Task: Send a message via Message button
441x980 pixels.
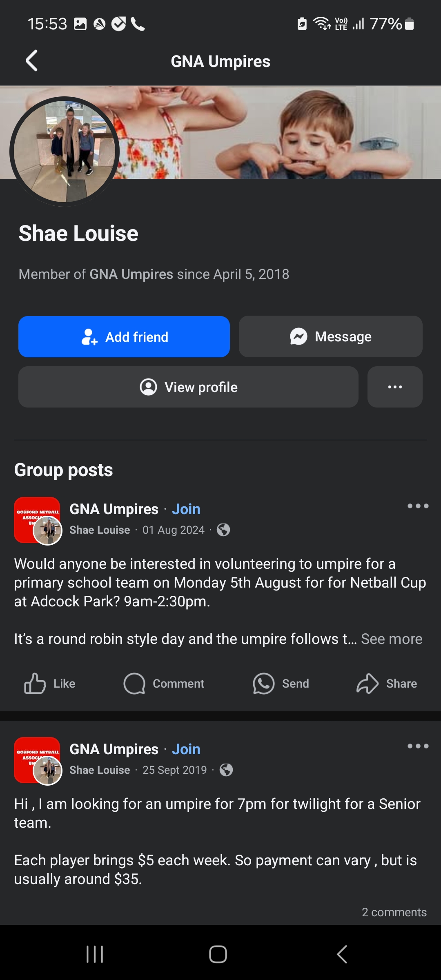Action: pos(330,337)
